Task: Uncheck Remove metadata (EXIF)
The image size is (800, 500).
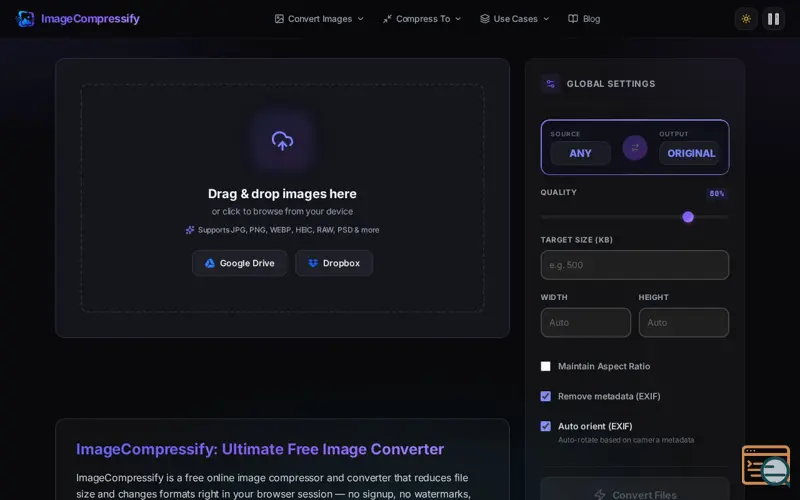Action: tap(545, 396)
